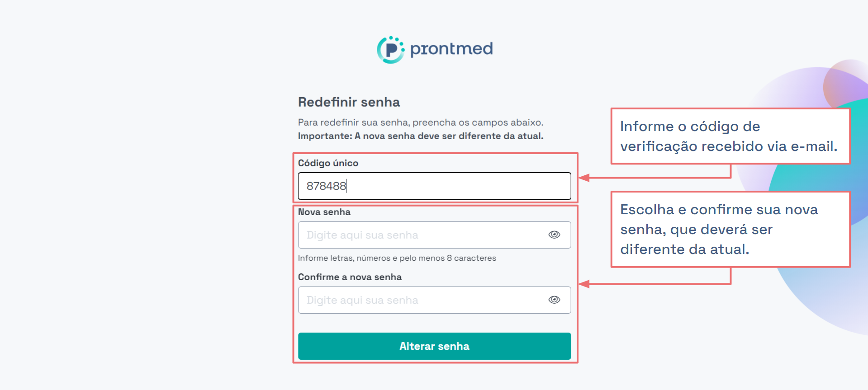The image size is (868, 390).
Task: Show password in Nova senha field
Action: pyautogui.click(x=554, y=235)
